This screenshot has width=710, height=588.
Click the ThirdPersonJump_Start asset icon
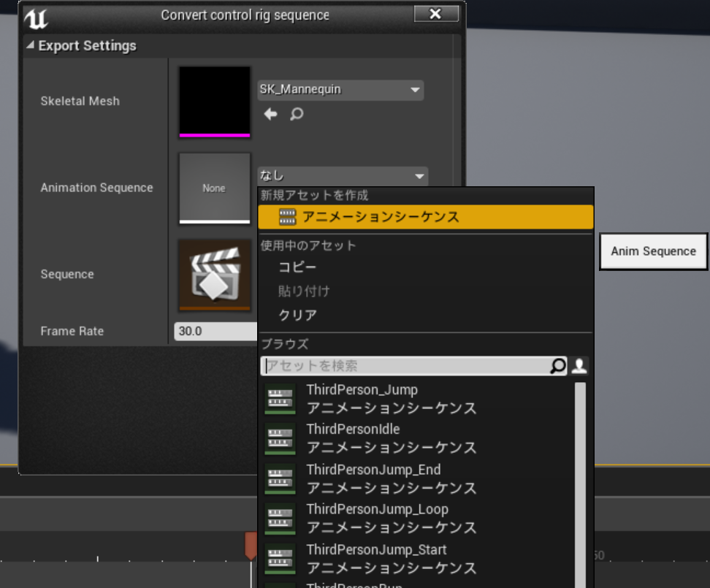tap(280, 559)
